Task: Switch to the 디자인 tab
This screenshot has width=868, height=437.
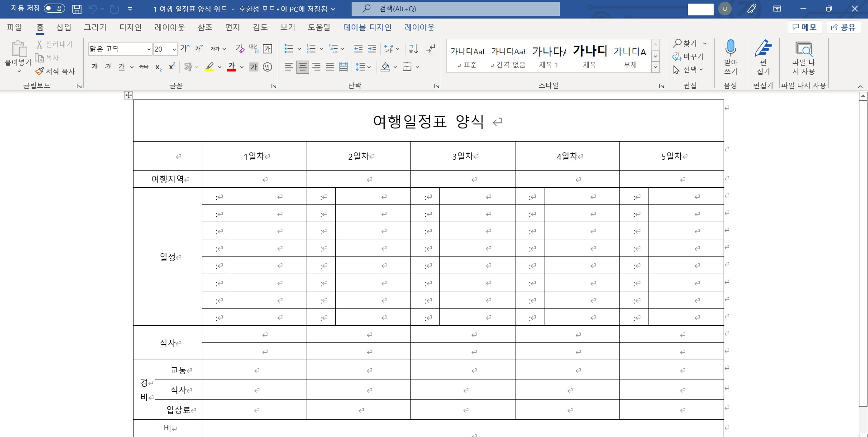Action: click(131, 28)
